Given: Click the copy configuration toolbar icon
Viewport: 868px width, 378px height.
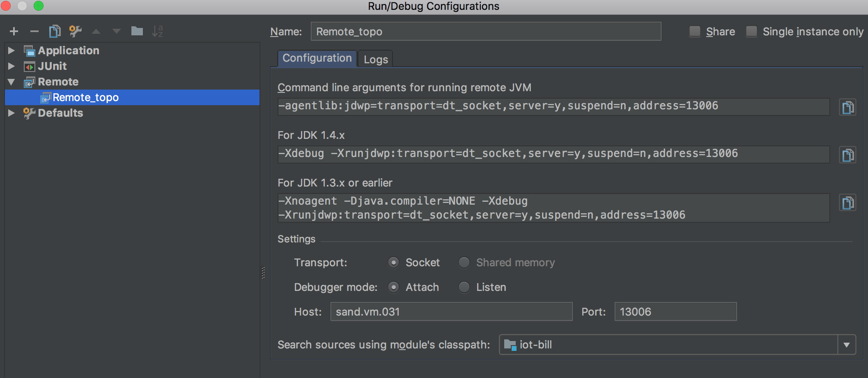Looking at the screenshot, I should point(55,31).
